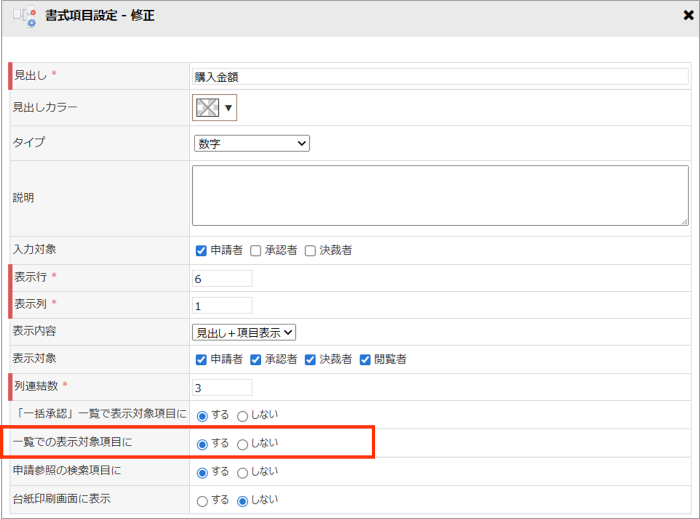
Task: Check 承認者 in the 入力対象 row
Action: click(256, 250)
